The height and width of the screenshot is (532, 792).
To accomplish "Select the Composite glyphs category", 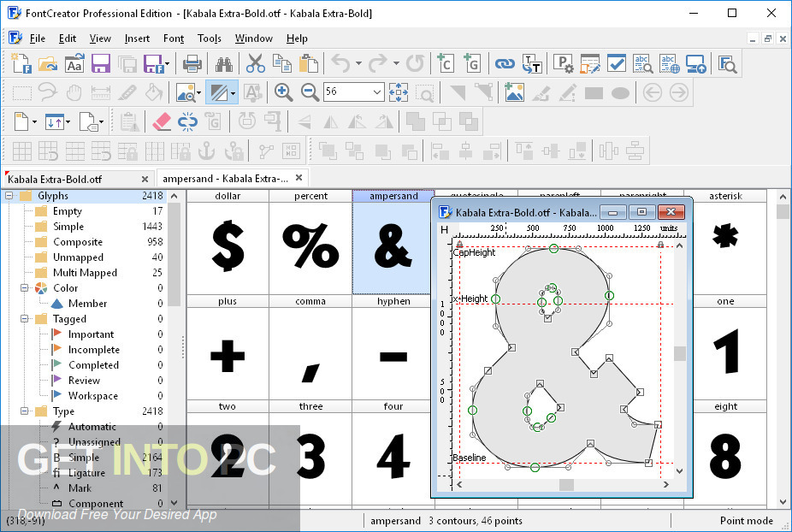I will [78, 242].
